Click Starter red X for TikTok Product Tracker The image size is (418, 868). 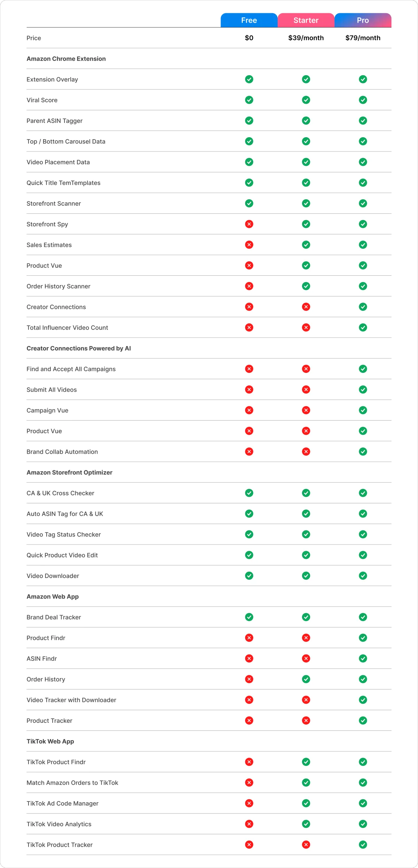point(306,845)
